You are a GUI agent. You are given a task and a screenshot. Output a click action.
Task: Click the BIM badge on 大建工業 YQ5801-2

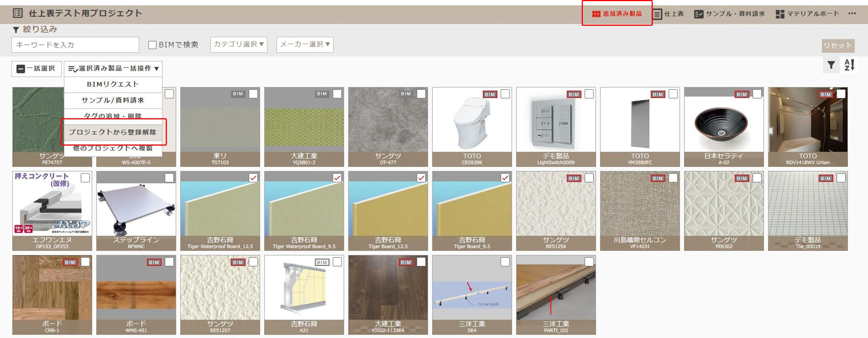322,94
